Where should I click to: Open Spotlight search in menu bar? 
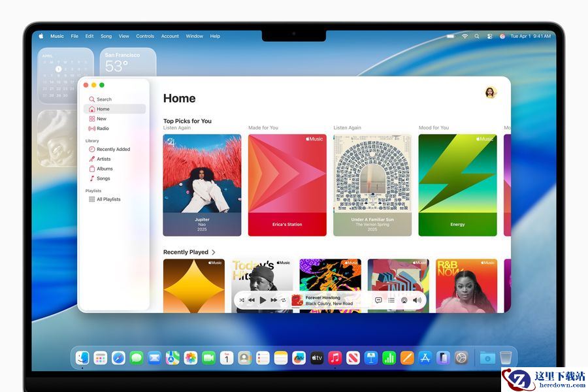click(x=477, y=36)
